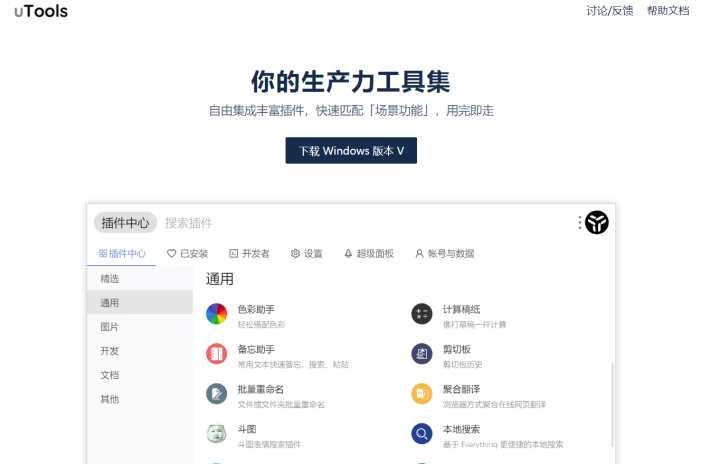
Task: Open the 帮助文档 link
Action: (668, 11)
